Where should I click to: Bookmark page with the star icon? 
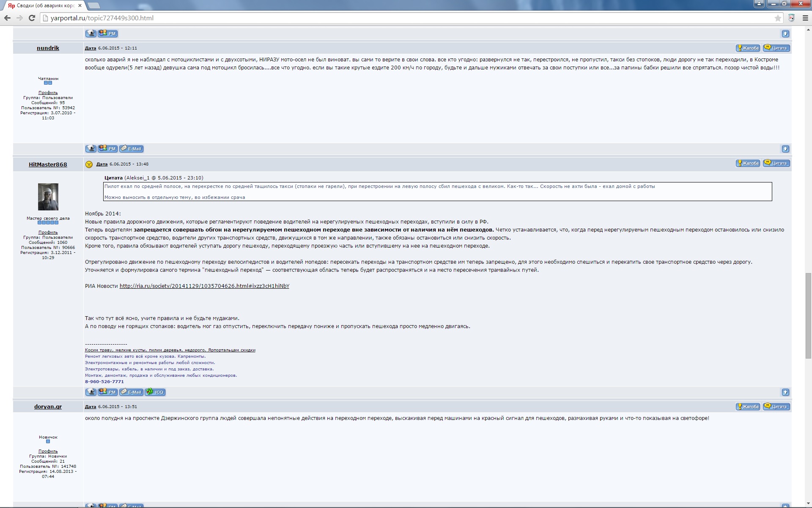click(x=777, y=18)
